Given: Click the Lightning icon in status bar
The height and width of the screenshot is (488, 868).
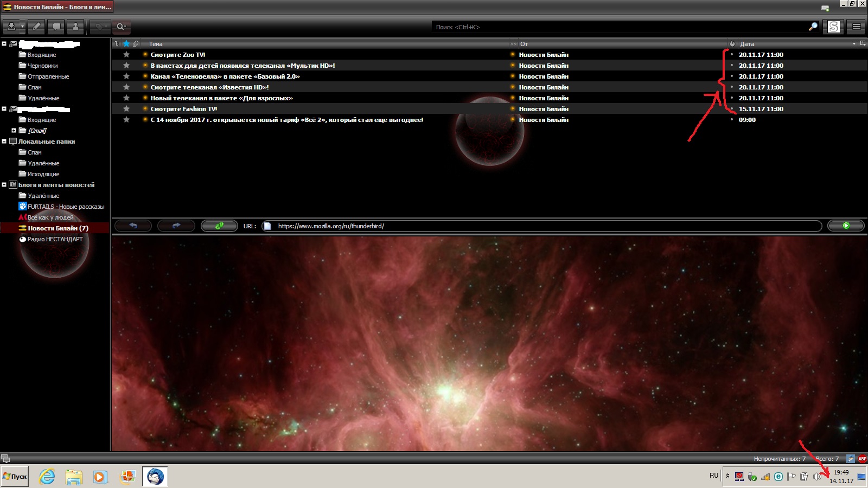Looking at the screenshot, I should 851,459.
